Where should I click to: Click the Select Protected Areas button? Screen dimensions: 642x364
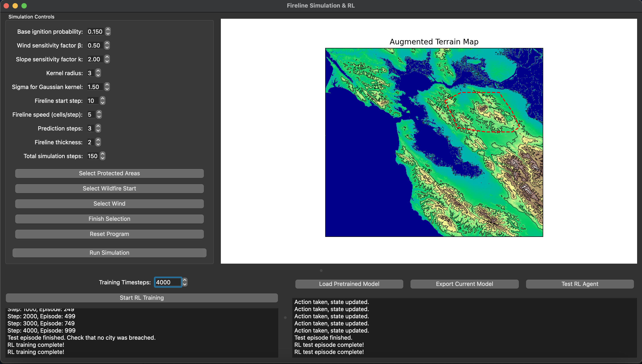point(109,173)
